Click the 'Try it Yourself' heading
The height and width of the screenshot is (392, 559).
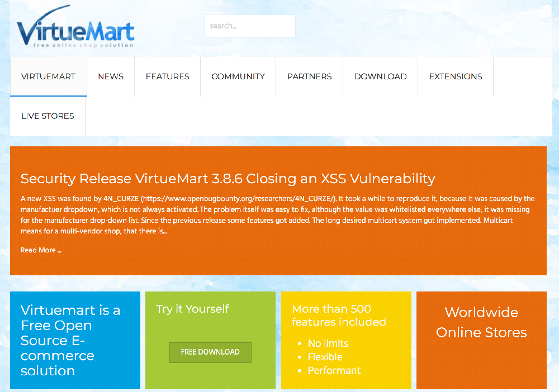192,309
